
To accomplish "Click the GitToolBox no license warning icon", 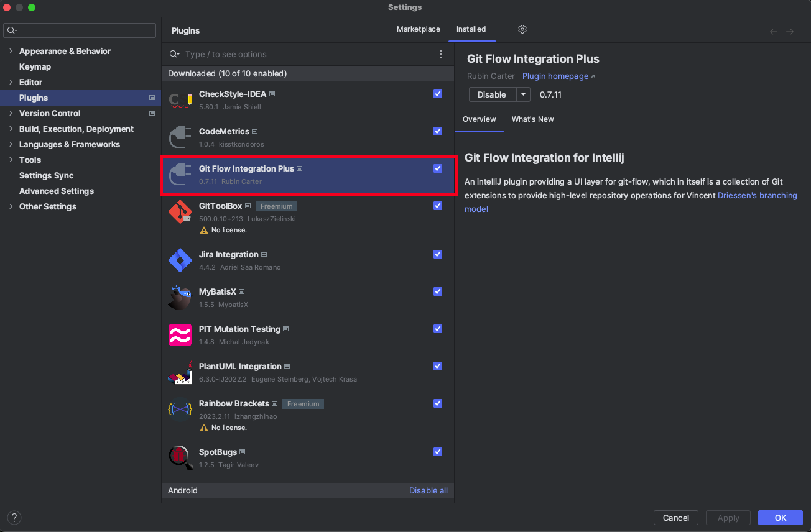I will pyautogui.click(x=204, y=230).
